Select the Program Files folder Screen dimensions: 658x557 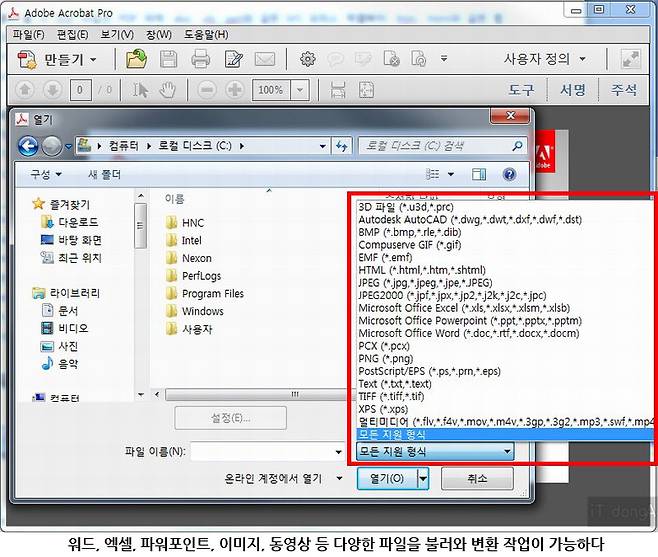click(x=205, y=293)
